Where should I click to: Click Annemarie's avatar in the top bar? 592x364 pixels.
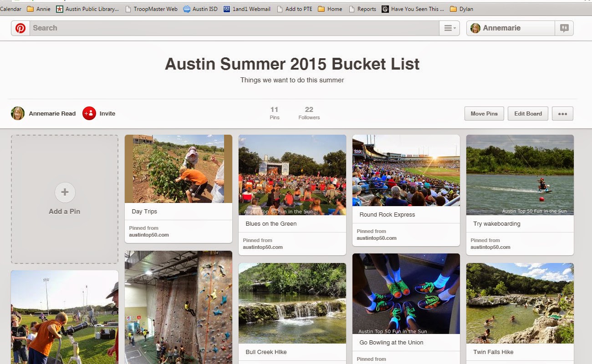[x=475, y=28]
